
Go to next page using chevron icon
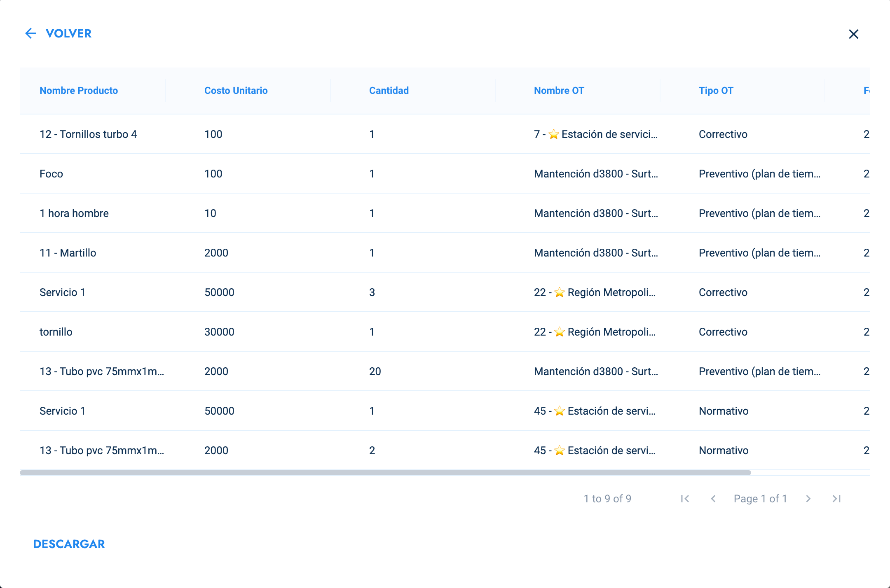808,499
